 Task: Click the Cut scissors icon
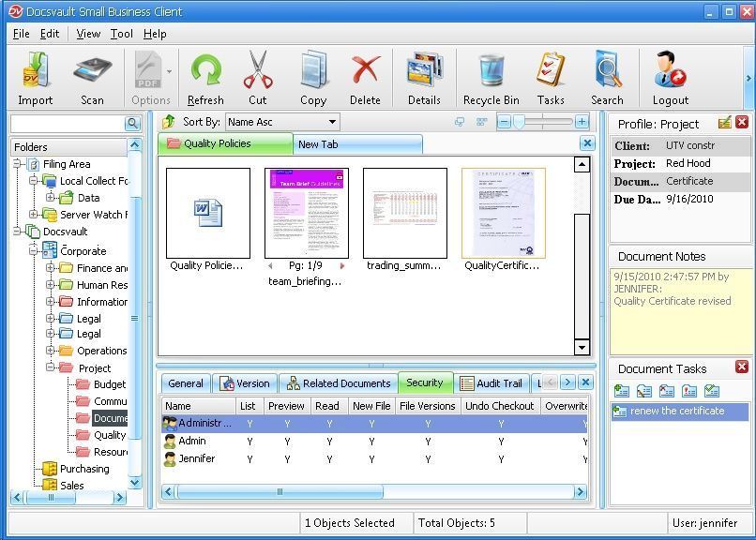(x=257, y=79)
